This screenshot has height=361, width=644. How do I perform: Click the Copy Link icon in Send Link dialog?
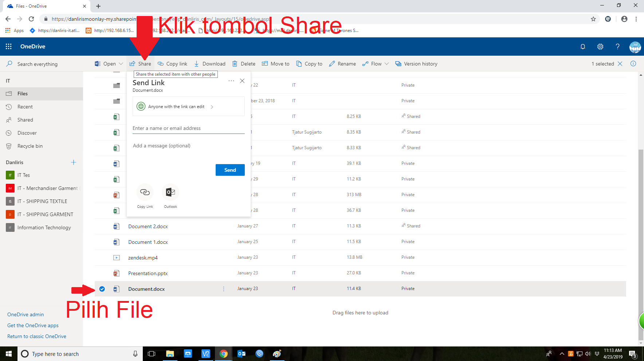pos(145,193)
